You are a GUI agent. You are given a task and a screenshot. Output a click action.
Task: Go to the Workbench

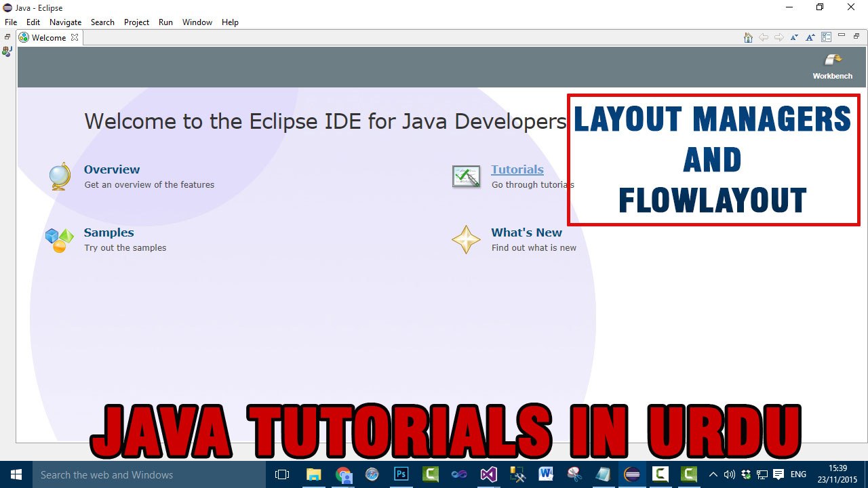click(x=832, y=66)
